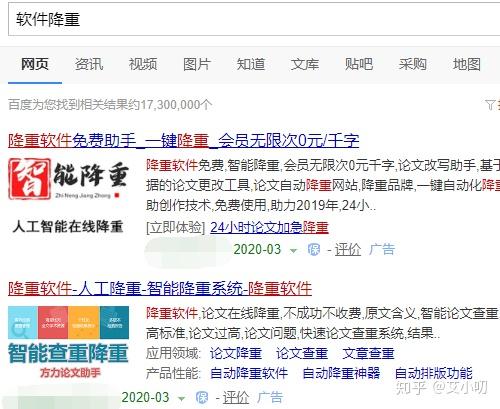The height and width of the screenshot is (409, 500).
Task: Open the 文章查重 sublink
Action: pos(368,353)
